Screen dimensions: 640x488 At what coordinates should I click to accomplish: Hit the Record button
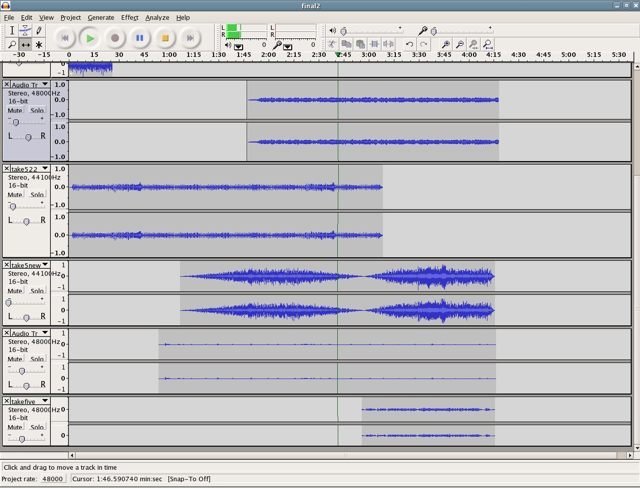(x=115, y=38)
